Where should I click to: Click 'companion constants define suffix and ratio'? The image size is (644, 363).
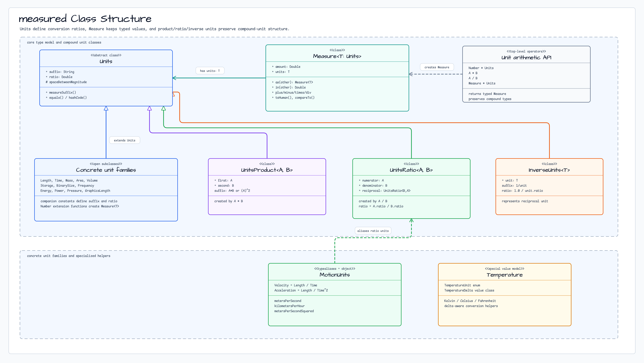point(79,201)
